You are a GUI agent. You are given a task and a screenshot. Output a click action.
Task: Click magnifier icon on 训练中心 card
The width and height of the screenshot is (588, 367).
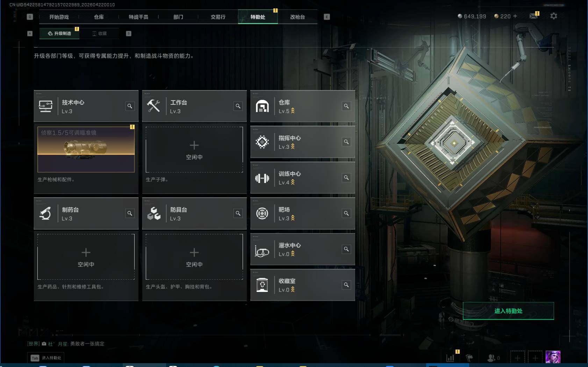pyautogui.click(x=346, y=178)
